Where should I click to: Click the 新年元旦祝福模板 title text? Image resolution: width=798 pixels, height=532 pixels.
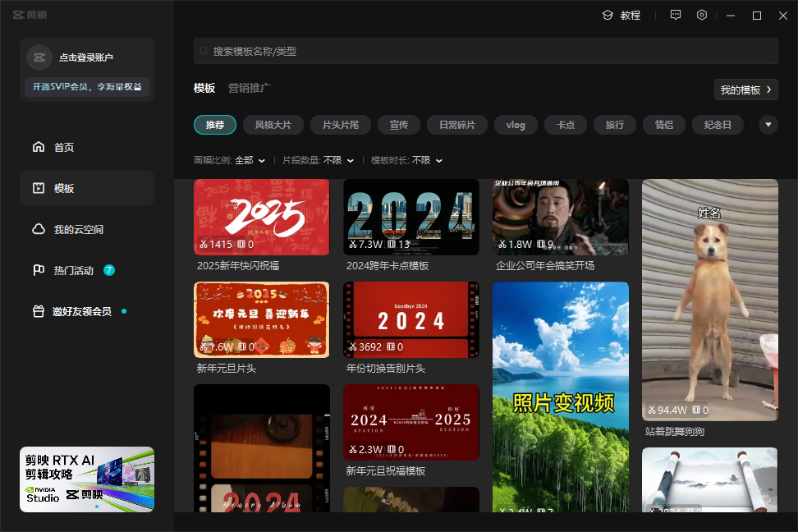click(x=386, y=471)
